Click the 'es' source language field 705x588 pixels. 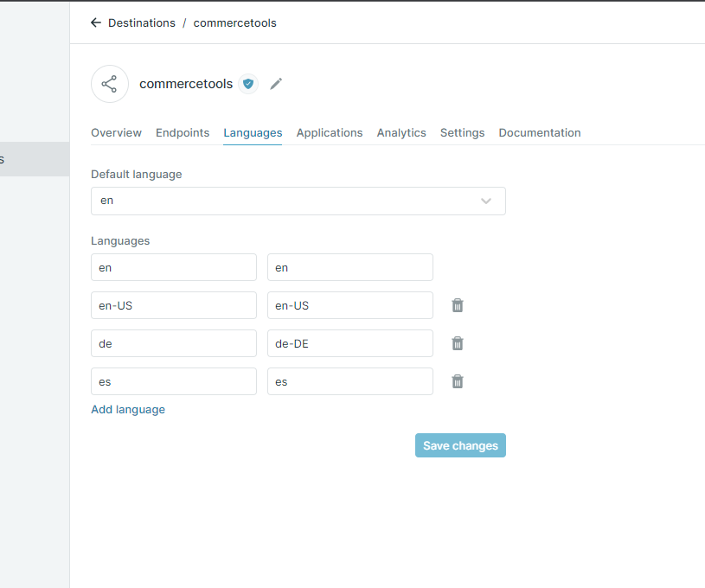point(174,381)
